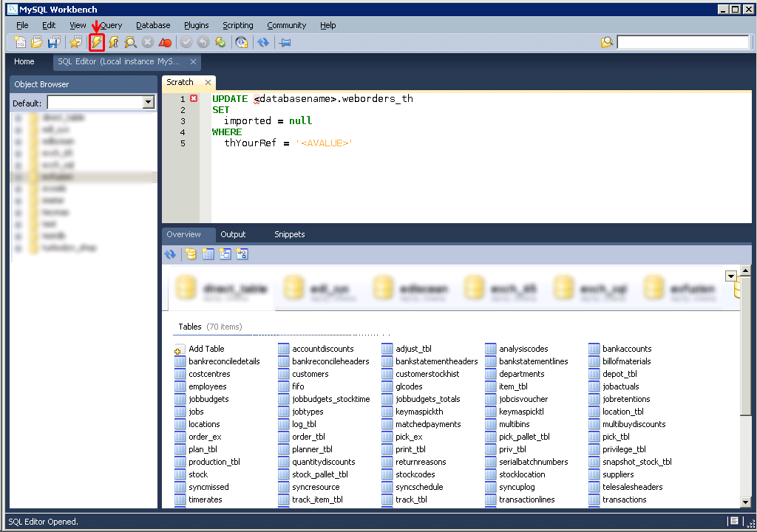
Task: Select the jobtypes table
Action: click(x=302, y=412)
